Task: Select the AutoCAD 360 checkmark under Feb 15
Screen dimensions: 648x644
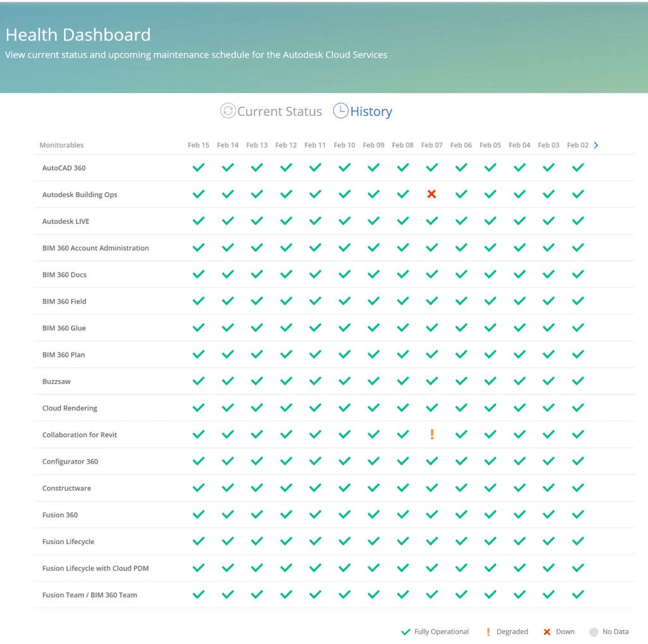Action: click(198, 168)
